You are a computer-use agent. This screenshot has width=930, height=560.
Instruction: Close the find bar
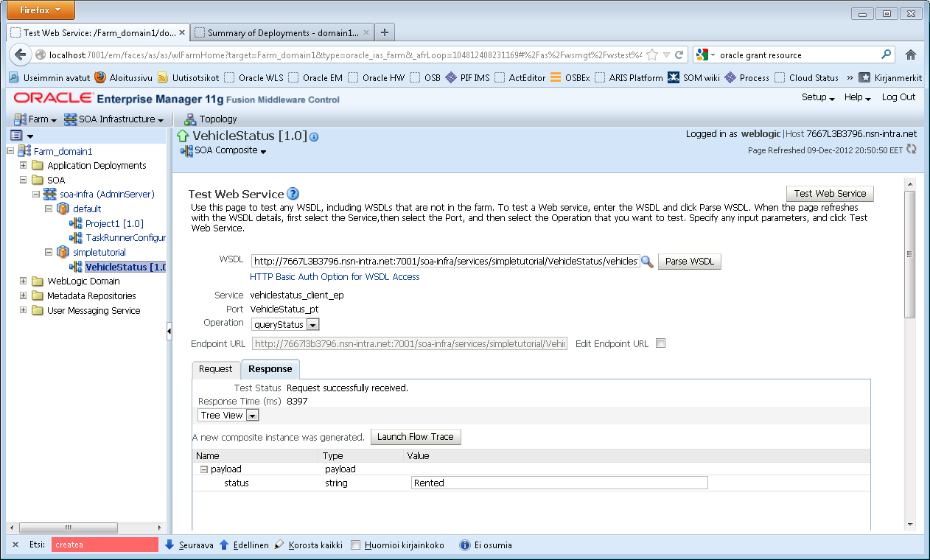click(15, 545)
